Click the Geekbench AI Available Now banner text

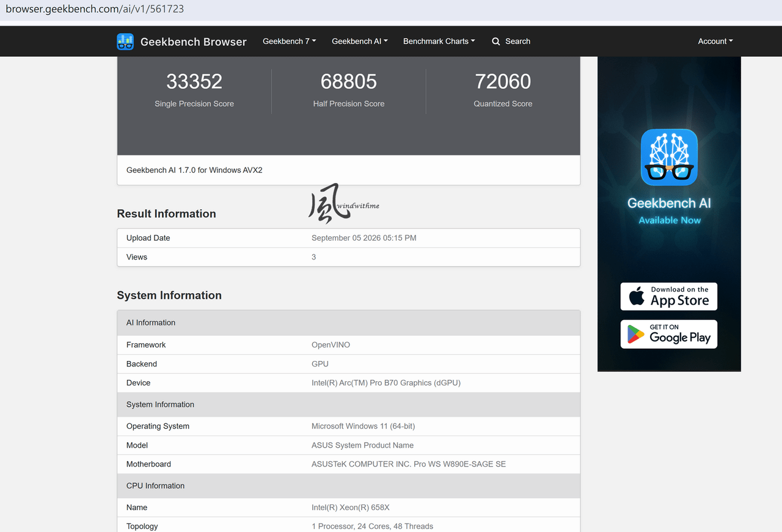(670, 211)
